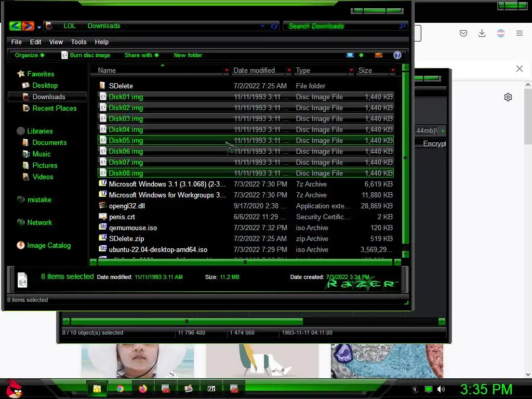532x399 pixels.
Task: Click Firefox Pocket save icon
Action: [x=463, y=33]
